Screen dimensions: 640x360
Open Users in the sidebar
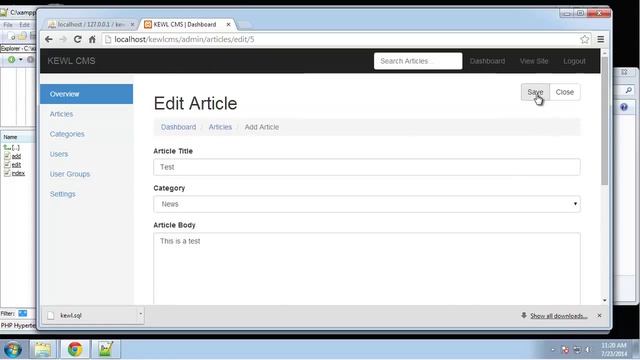[59, 154]
